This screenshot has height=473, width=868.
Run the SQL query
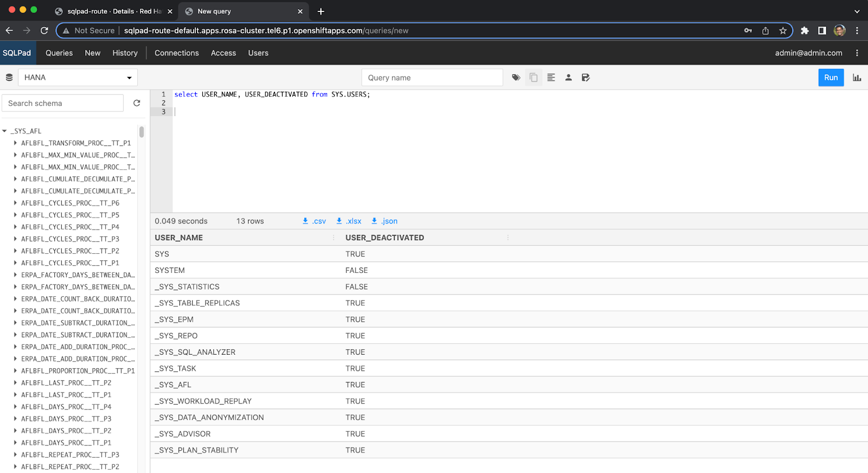tap(831, 78)
